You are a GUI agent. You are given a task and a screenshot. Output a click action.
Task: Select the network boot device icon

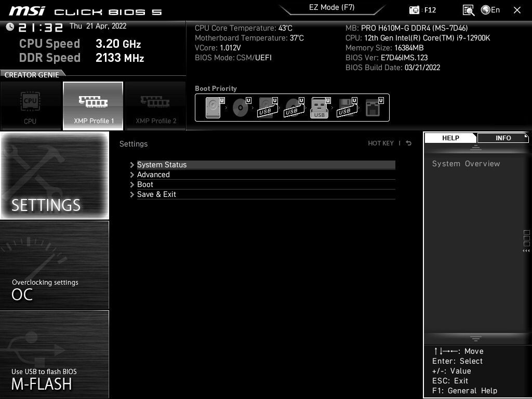[374, 108]
